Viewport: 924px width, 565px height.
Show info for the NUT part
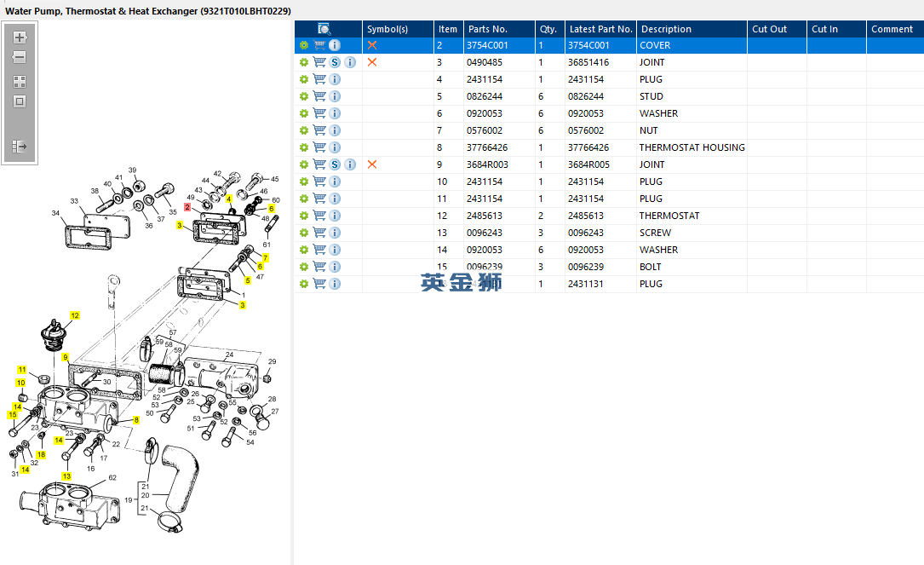point(335,130)
